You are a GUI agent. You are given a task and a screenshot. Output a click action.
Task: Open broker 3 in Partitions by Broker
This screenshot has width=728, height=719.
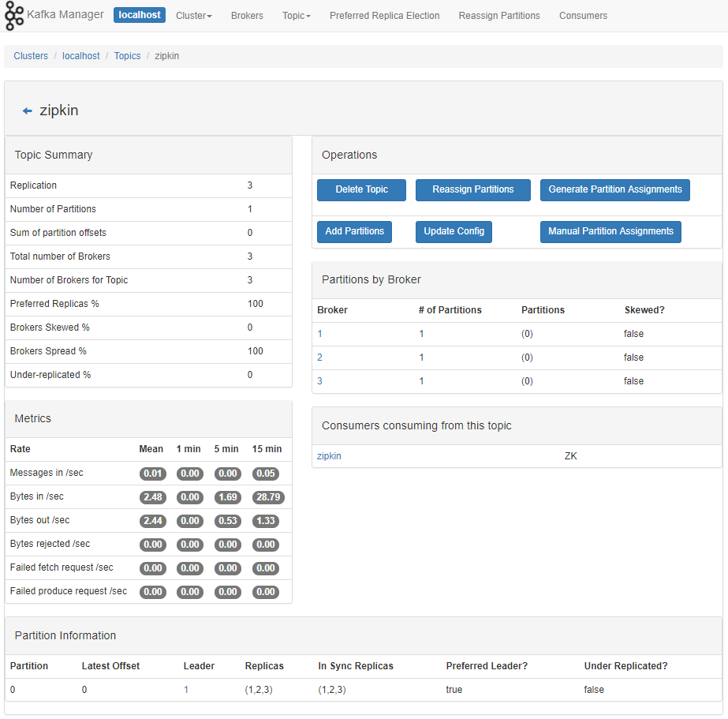(x=320, y=381)
